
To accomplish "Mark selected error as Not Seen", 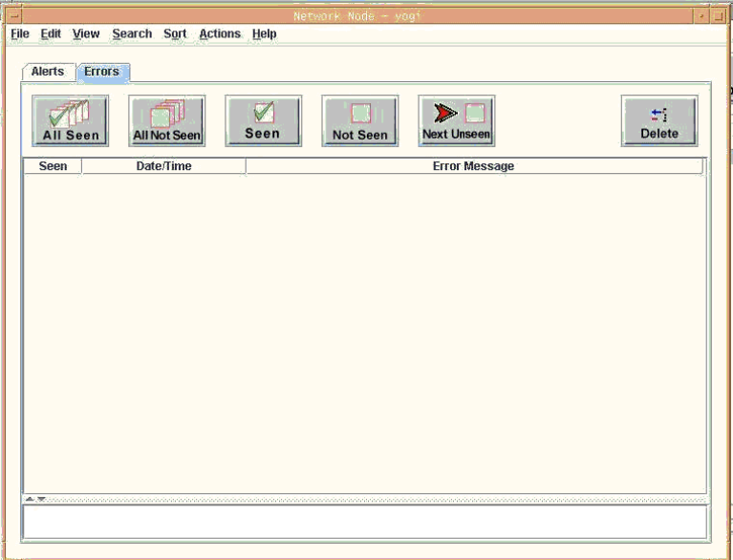I will pyautogui.click(x=359, y=120).
